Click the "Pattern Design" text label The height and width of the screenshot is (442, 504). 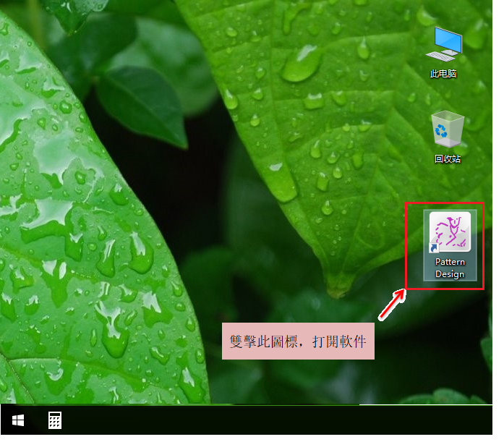[x=450, y=268]
